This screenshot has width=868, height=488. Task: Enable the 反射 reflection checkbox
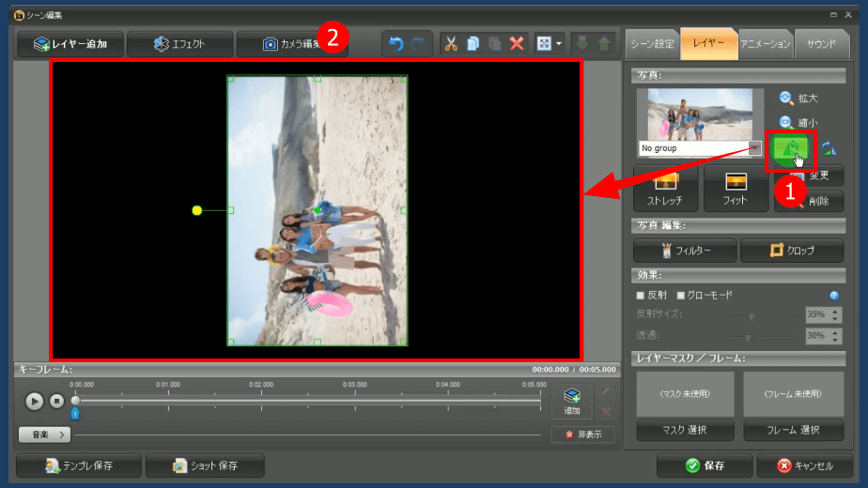click(x=641, y=296)
